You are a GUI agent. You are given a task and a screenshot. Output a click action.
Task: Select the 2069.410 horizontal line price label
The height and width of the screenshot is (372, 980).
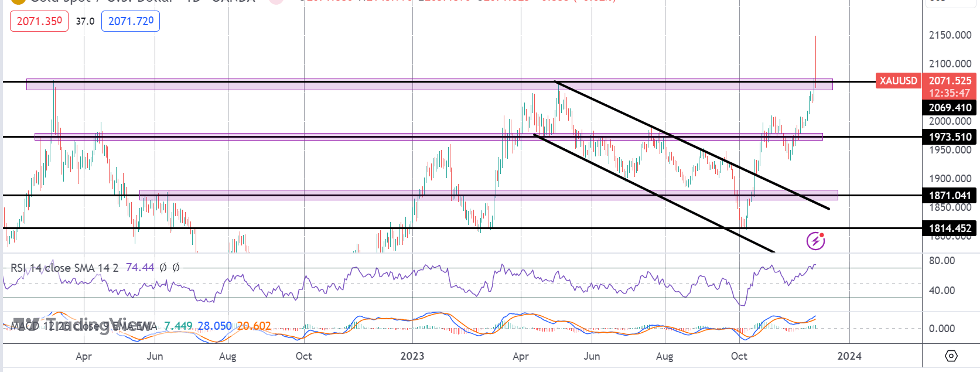(950, 107)
